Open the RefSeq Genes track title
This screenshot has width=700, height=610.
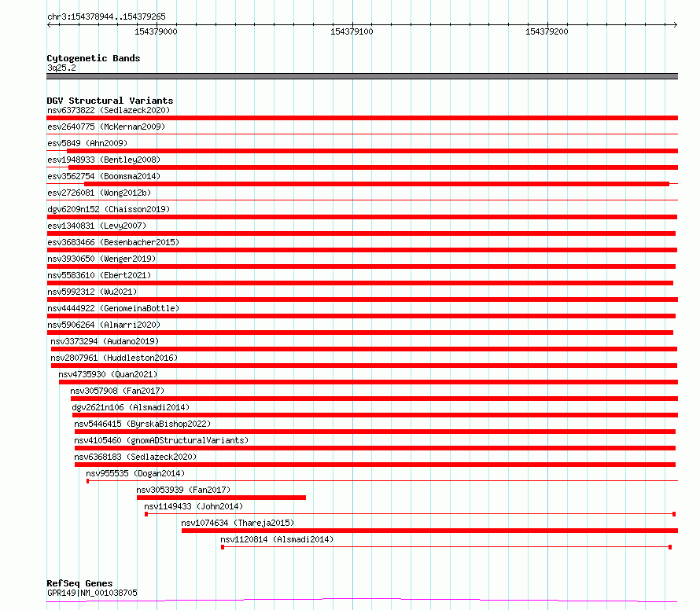click(80, 584)
